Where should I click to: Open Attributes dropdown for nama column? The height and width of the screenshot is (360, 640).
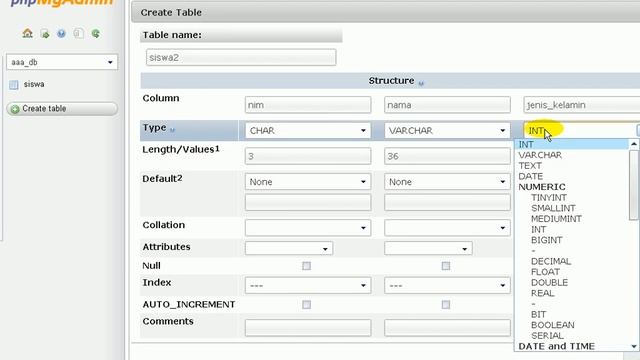pyautogui.click(x=428, y=248)
